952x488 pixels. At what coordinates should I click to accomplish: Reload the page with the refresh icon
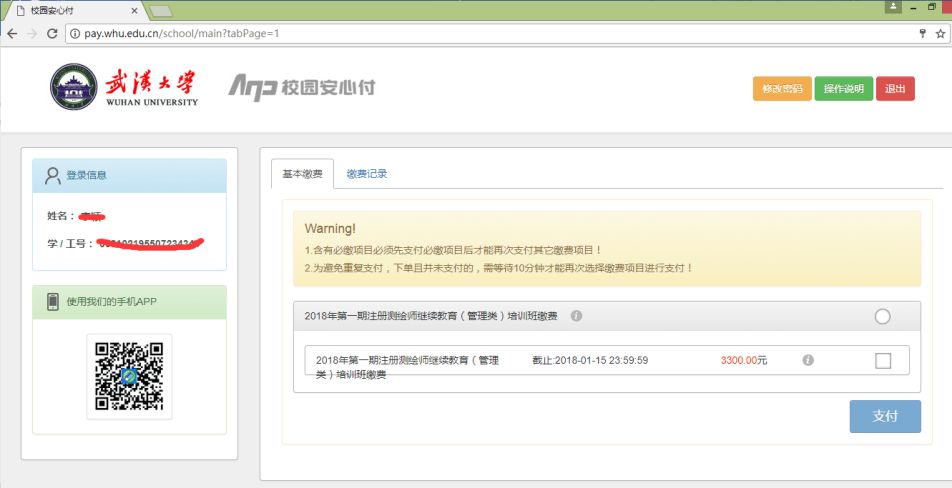(x=54, y=33)
